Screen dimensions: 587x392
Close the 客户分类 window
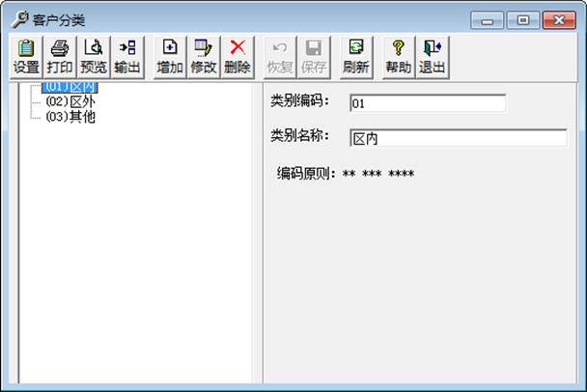[x=558, y=19]
